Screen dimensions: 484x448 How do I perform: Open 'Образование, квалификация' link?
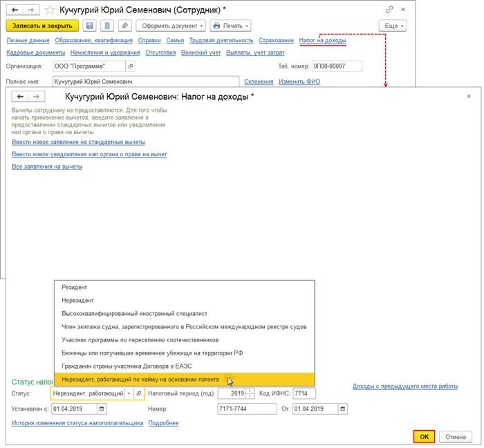pos(94,40)
